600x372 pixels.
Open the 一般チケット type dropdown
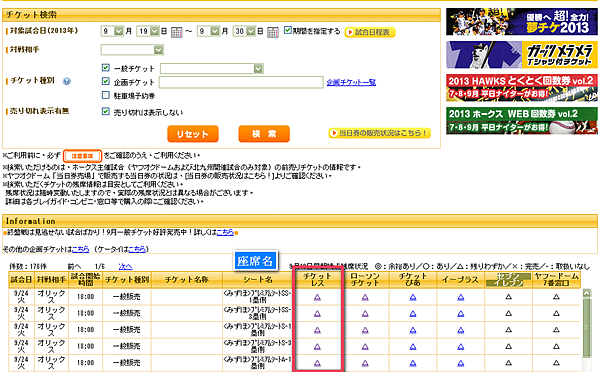tap(212, 69)
